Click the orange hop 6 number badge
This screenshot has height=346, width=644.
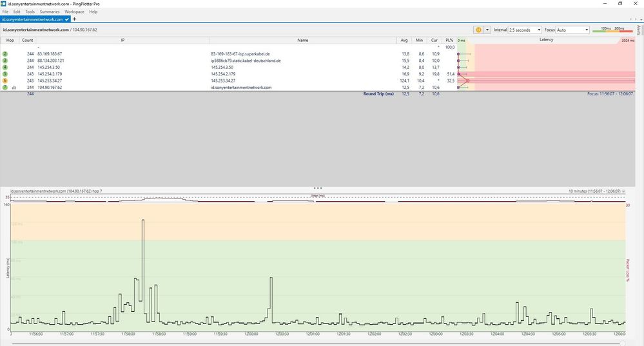coord(5,81)
